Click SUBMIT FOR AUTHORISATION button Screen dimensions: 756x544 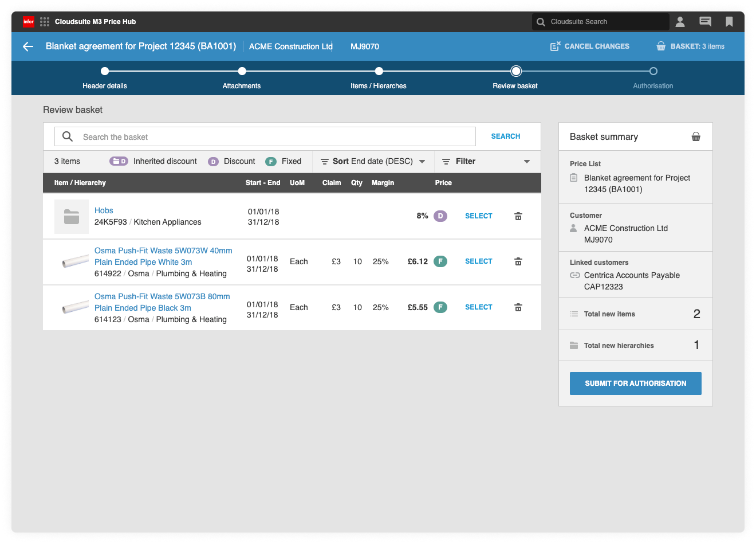[x=636, y=383]
